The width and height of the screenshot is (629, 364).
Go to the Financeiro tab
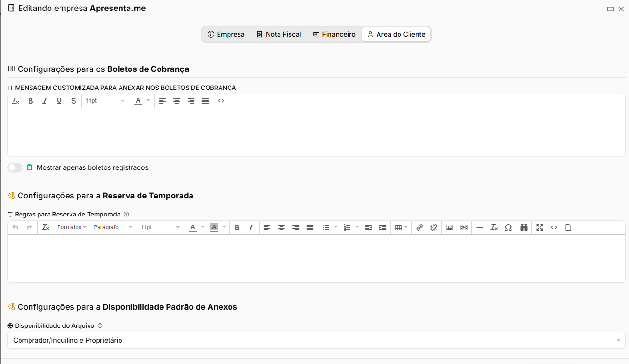334,34
